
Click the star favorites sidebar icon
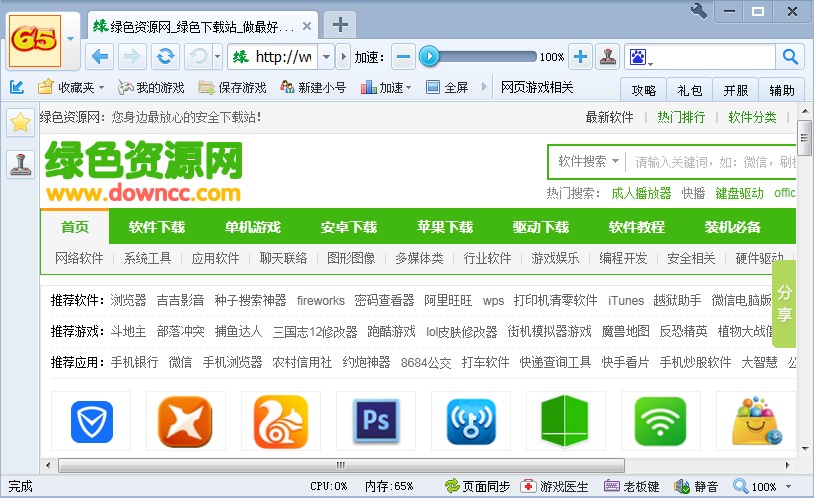click(20, 123)
